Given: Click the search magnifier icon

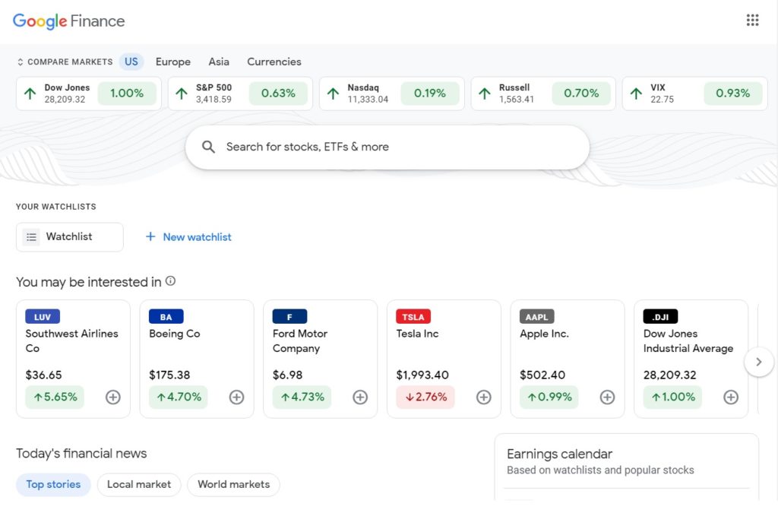Looking at the screenshot, I should click(208, 147).
